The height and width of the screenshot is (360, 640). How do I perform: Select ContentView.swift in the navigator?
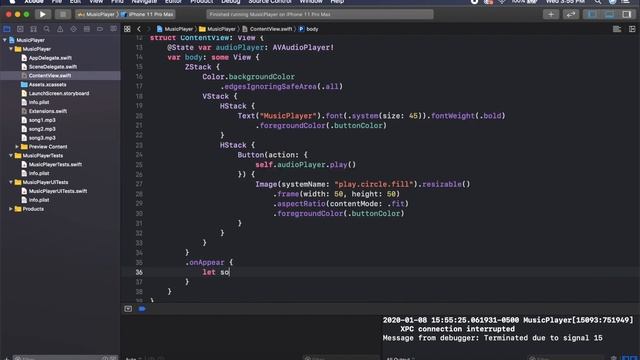(50, 76)
